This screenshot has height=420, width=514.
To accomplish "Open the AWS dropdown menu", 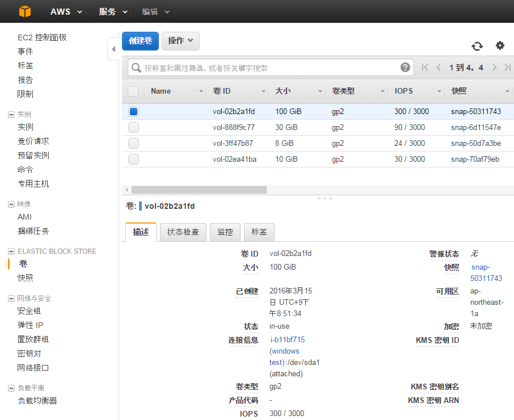I will (x=66, y=12).
